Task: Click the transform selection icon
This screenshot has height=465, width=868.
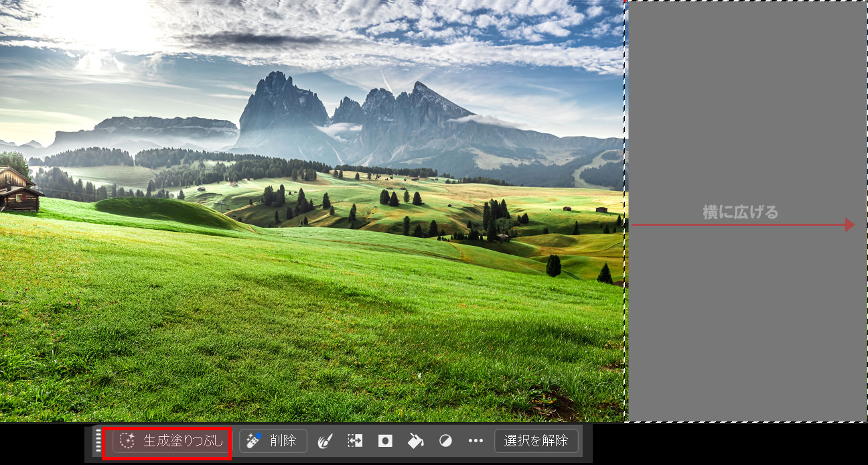Action: coord(355,441)
